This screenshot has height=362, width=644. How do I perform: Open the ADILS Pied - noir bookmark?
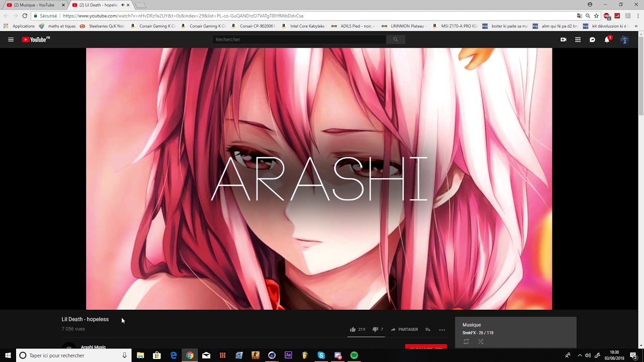coord(354,26)
